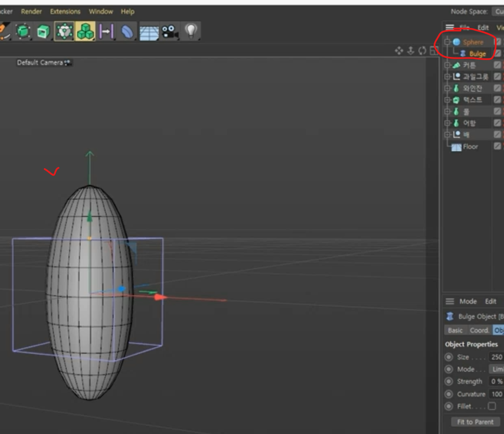Select the Cube primitive tool icon
This screenshot has width=504, height=434.
(23, 31)
